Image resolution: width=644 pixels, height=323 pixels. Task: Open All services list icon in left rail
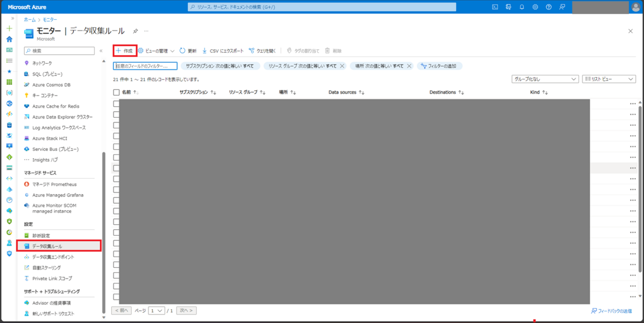(x=9, y=61)
